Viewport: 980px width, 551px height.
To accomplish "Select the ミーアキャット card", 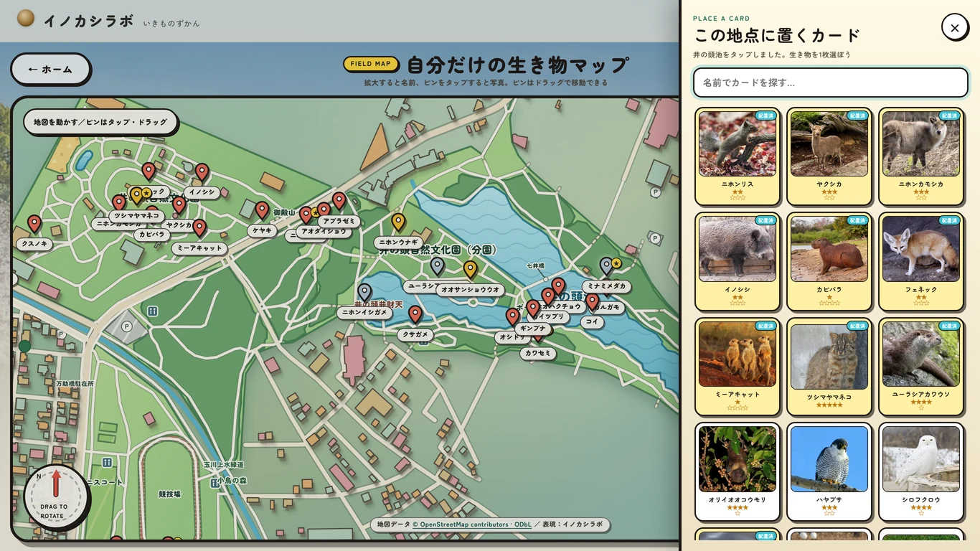I will pyautogui.click(x=738, y=367).
